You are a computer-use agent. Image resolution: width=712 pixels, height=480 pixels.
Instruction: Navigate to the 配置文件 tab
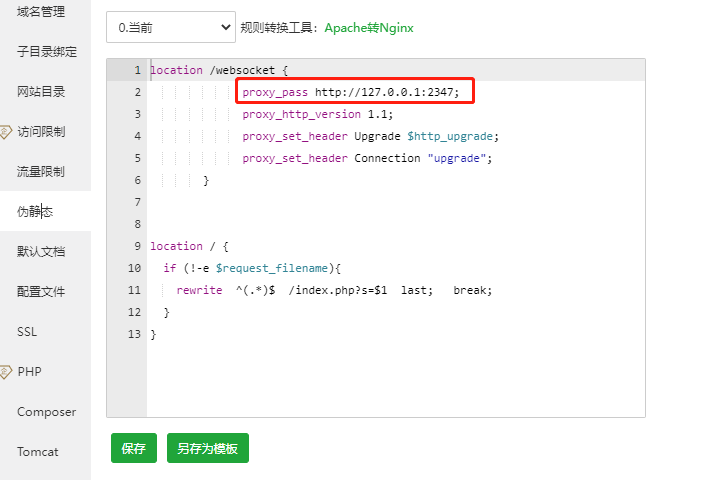(40, 292)
